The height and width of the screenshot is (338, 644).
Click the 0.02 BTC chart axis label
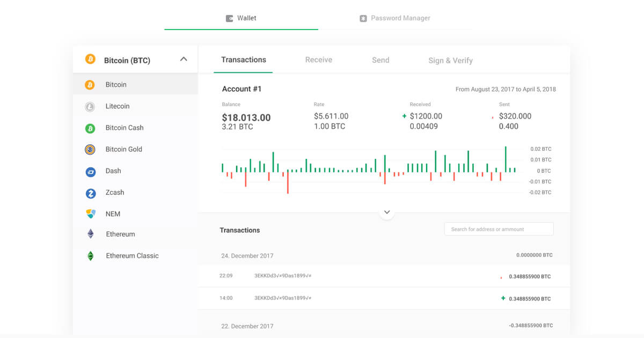tap(540, 149)
